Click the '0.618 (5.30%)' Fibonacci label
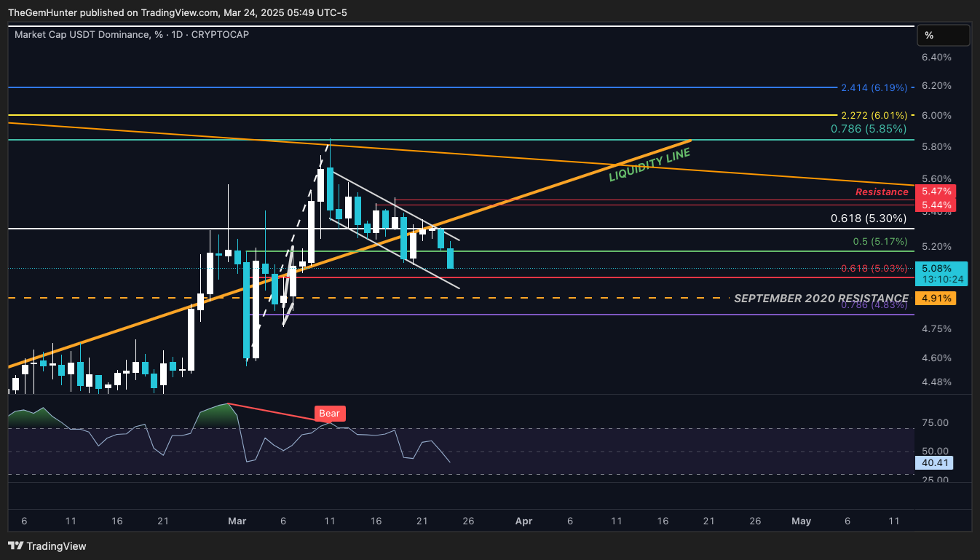The width and height of the screenshot is (980, 560). coord(869,218)
